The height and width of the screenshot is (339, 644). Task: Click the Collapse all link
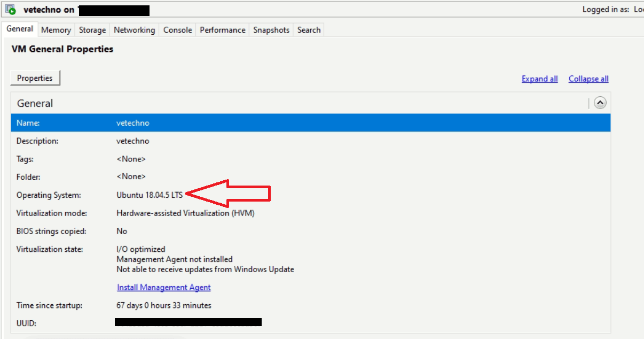(588, 79)
